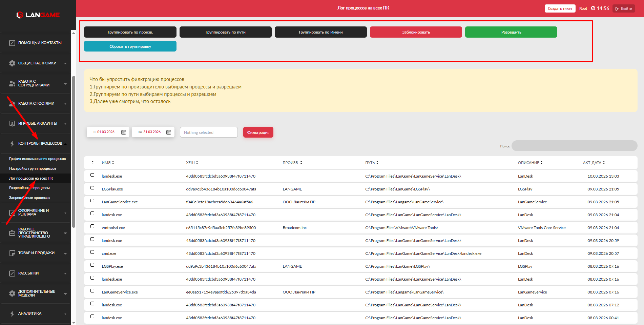This screenshot has height=325, width=644.
Task: Open График использования процессов page
Action: [37, 159]
